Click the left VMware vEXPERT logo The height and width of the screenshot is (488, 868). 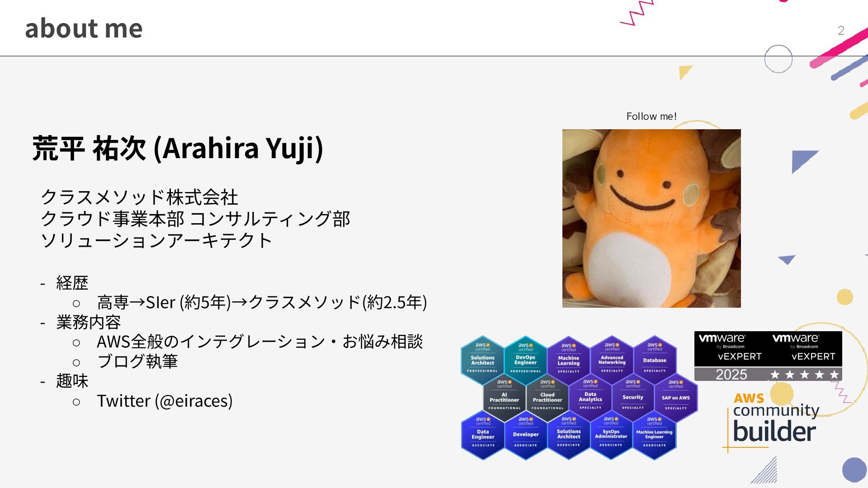(731, 348)
